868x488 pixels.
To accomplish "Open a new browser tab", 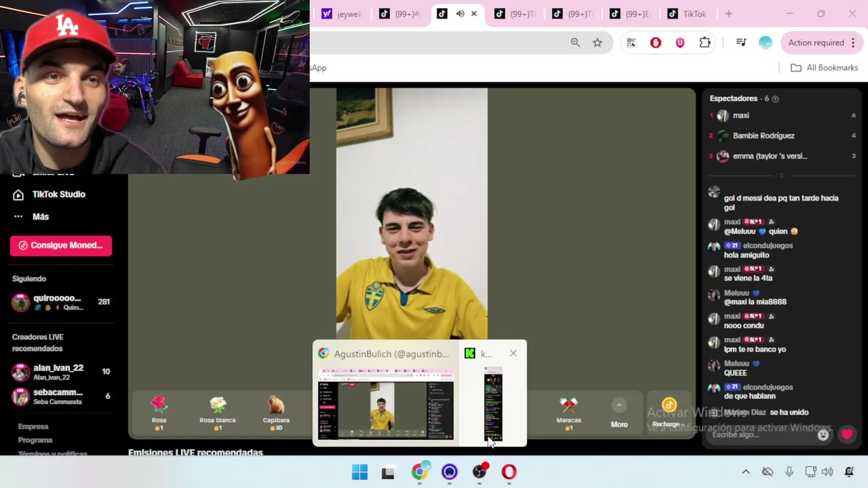I will pyautogui.click(x=729, y=14).
